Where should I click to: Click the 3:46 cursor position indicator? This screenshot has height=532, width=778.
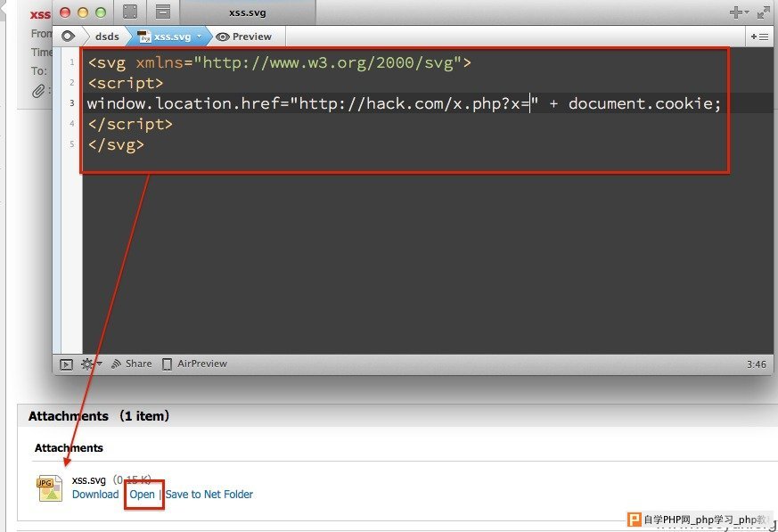(757, 364)
